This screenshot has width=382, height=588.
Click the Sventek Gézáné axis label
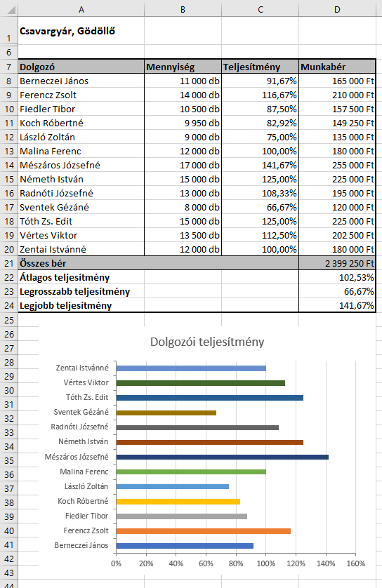(81, 412)
